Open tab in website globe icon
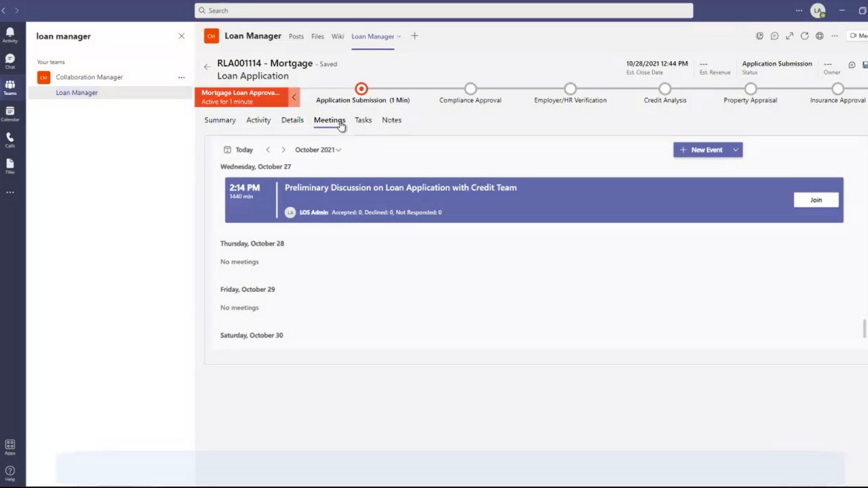 pyautogui.click(x=819, y=36)
